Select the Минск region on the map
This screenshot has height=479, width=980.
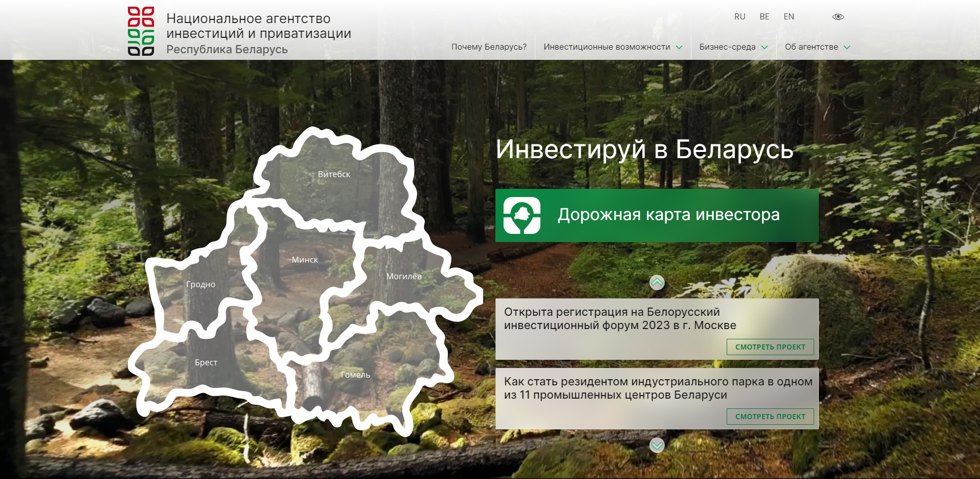[304, 260]
